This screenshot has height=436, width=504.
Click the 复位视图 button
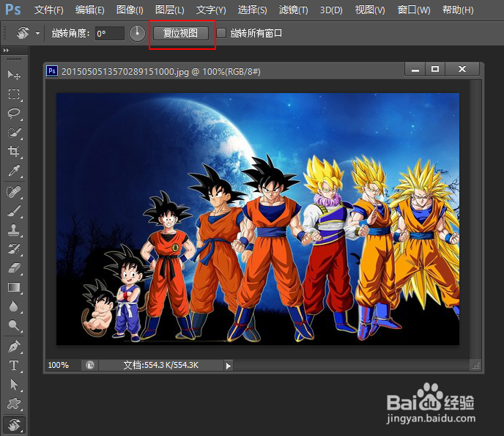181,33
